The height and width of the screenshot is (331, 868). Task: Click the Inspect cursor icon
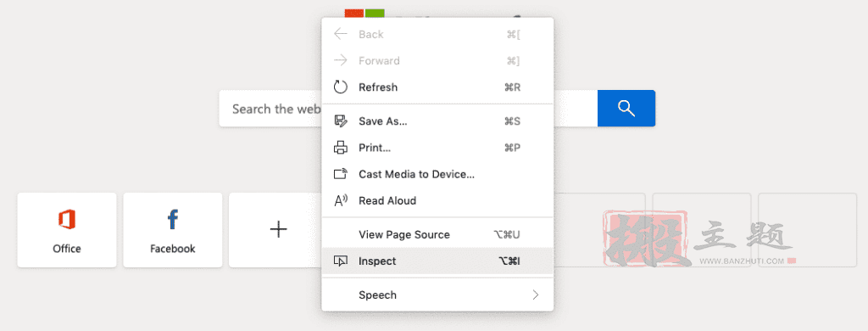click(341, 261)
